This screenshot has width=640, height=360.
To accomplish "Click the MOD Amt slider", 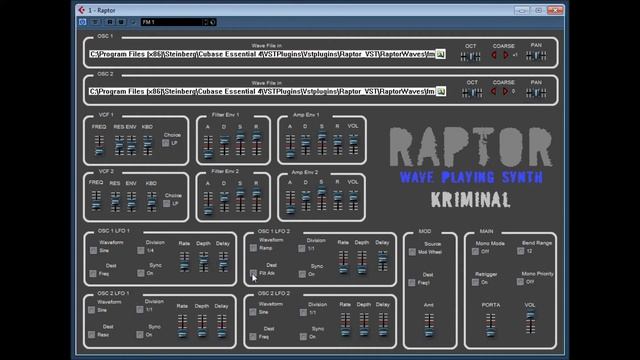I will (x=429, y=325).
